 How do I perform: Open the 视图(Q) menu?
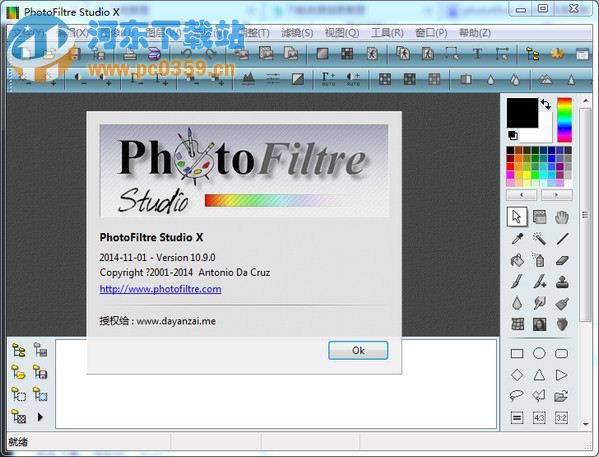tap(342, 33)
